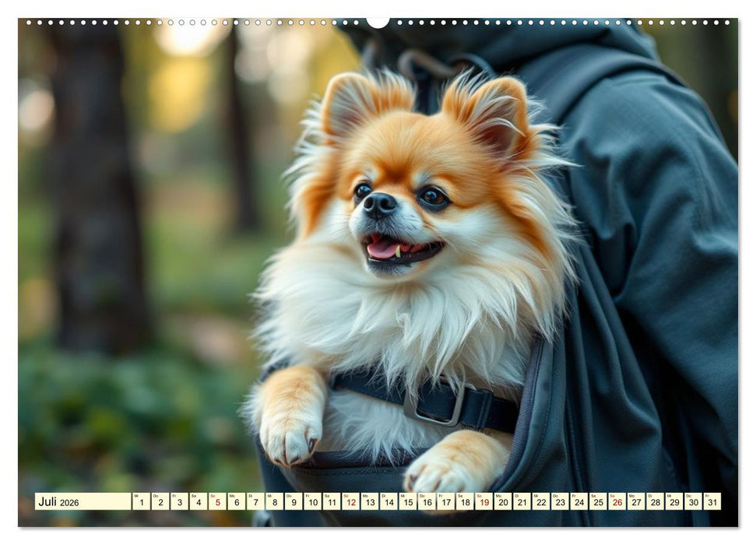
Task: Click the date cell for the 12th
Action: [351, 503]
